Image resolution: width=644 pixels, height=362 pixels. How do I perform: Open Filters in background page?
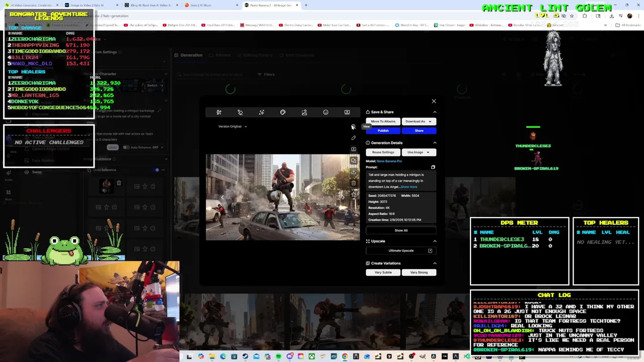(266, 74)
